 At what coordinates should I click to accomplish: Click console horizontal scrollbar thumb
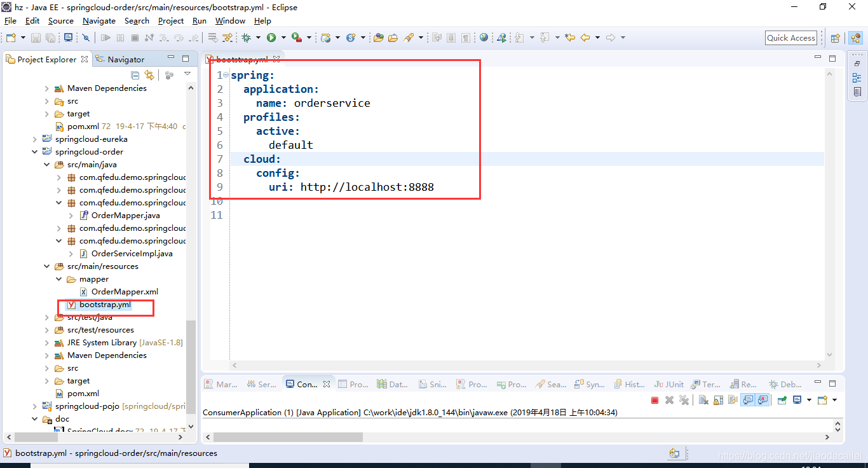(288, 437)
